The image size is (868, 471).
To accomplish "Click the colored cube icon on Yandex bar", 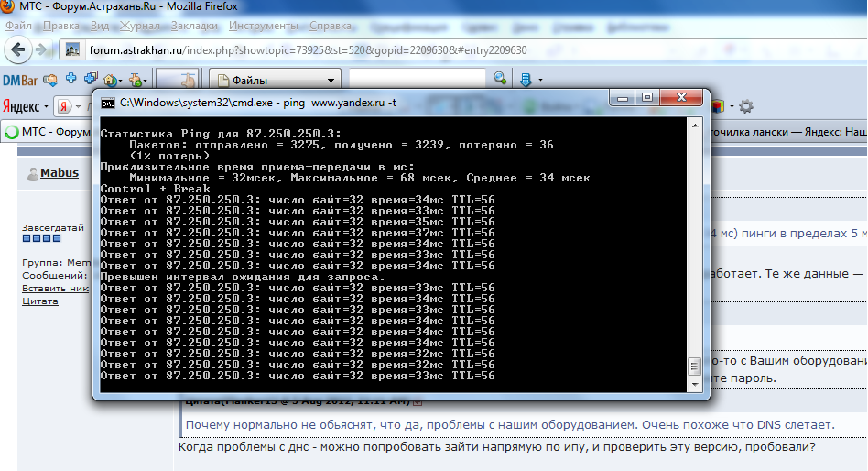I will (x=718, y=105).
